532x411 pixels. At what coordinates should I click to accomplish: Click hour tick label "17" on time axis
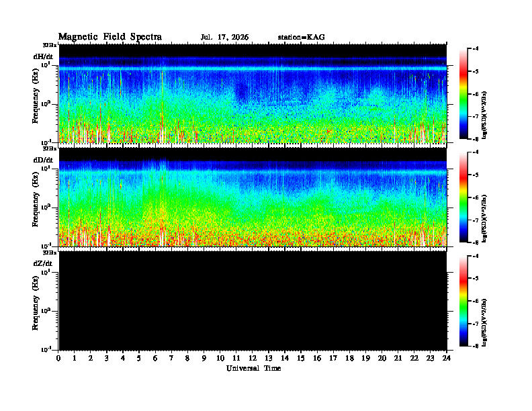click(333, 359)
